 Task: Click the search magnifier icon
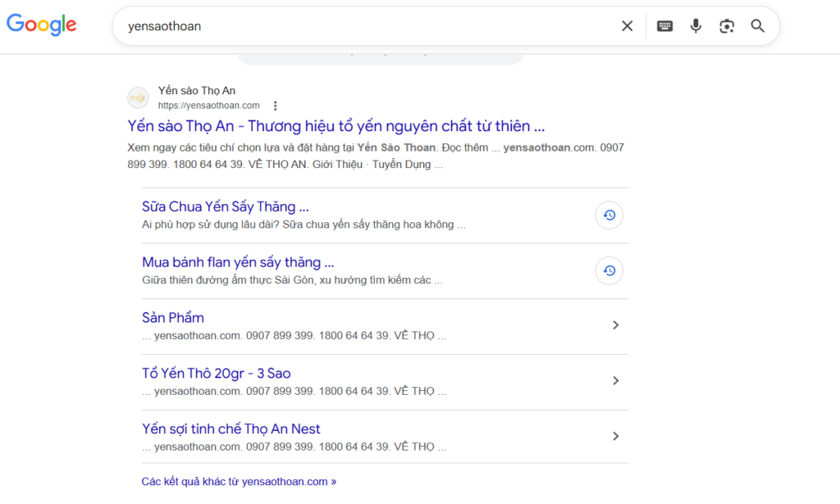pos(757,25)
